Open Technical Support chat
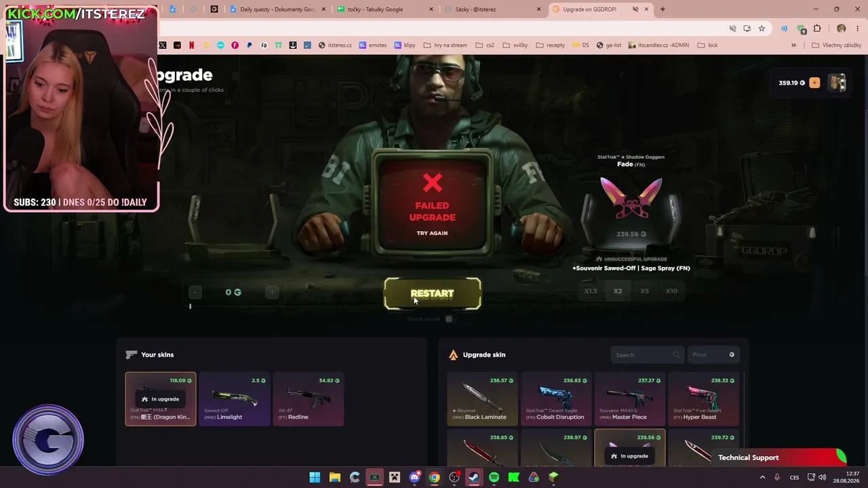868x488 pixels. pos(778,457)
